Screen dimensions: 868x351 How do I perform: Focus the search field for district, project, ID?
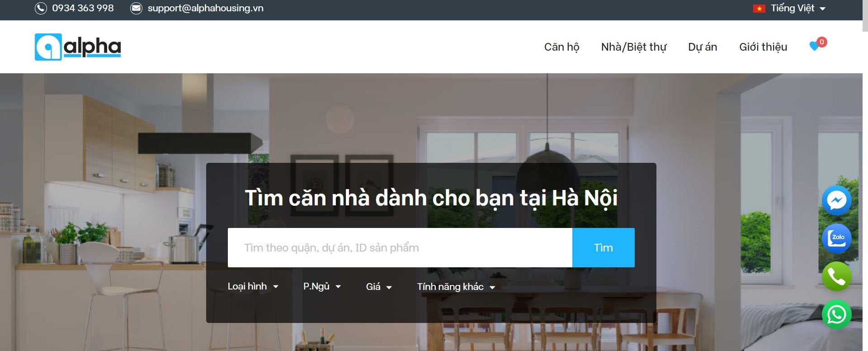tap(400, 247)
